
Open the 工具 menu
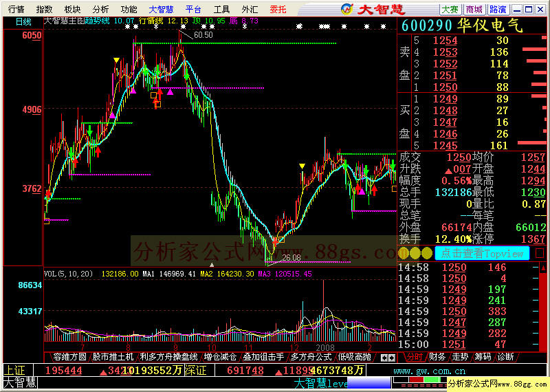(221, 10)
